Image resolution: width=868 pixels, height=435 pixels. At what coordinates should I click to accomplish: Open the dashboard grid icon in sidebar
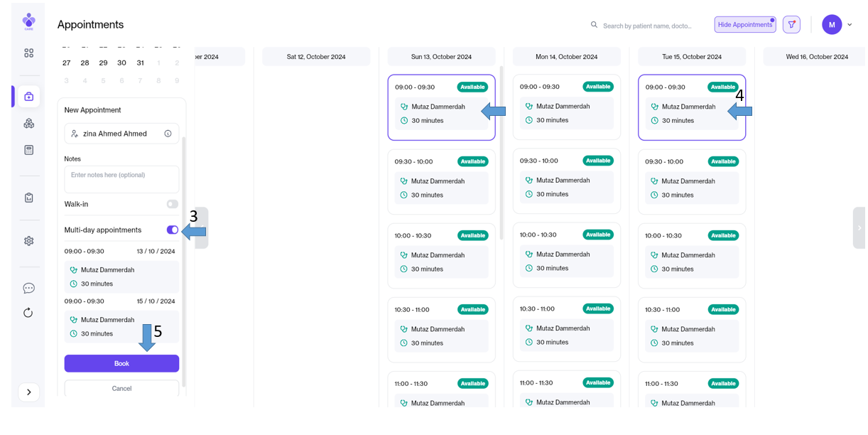[x=28, y=53]
